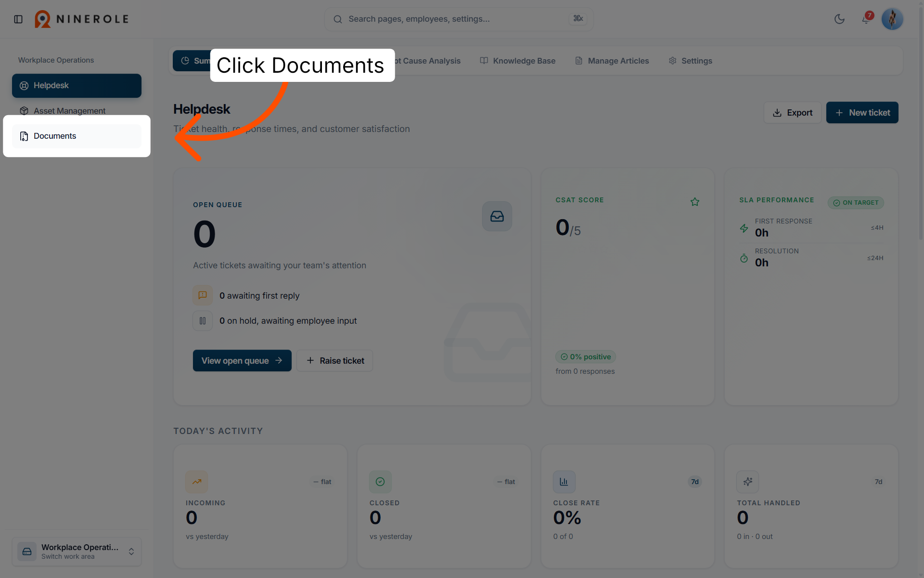Click the Total Handled sparkle icon
Image resolution: width=924 pixels, height=578 pixels.
pos(748,482)
